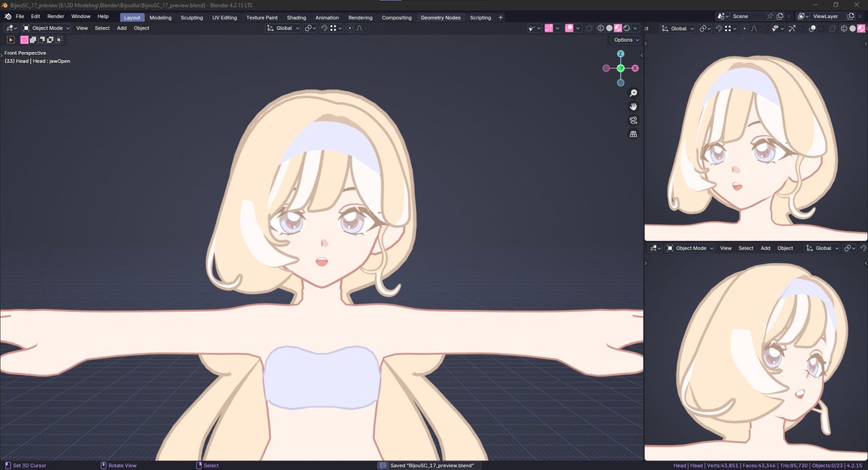Viewport: 868px width, 470px height.
Task: Toggle the Camera View icon
Action: click(x=634, y=120)
